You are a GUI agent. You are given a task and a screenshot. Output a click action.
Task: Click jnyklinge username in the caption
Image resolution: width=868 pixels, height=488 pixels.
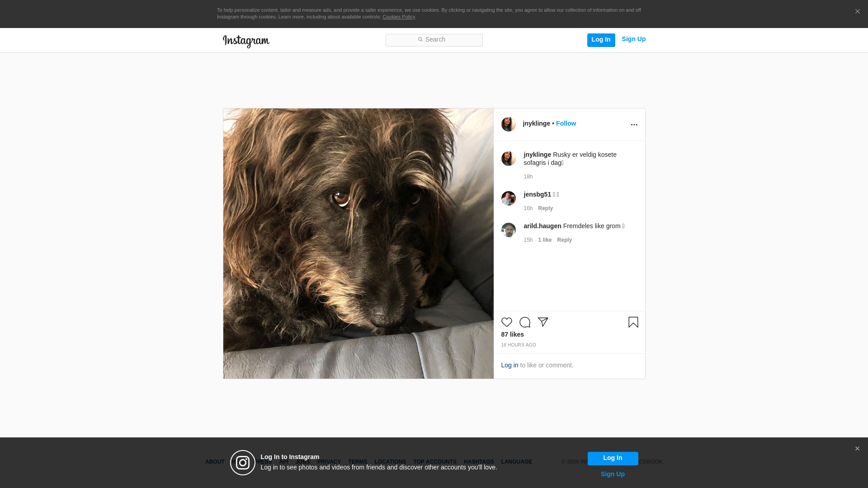point(537,155)
